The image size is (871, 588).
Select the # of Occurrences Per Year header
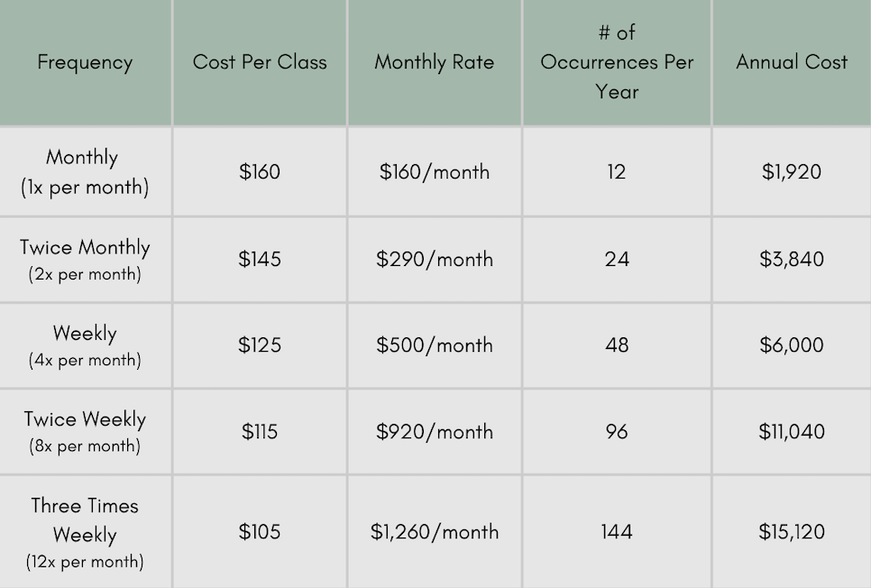[x=617, y=62]
